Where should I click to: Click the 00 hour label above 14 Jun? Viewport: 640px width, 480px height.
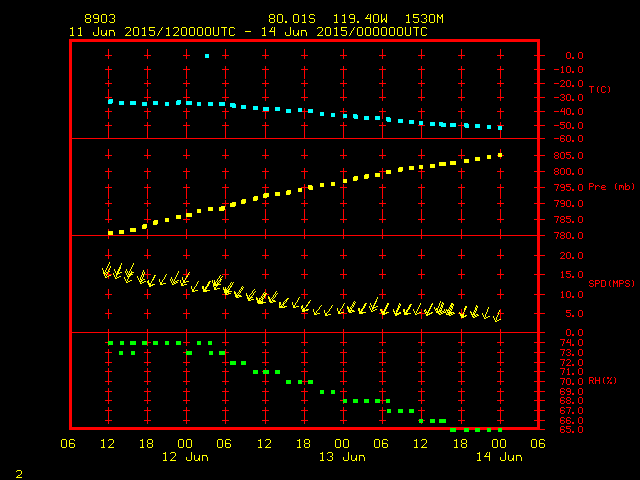pyautogui.click(x=499, y=444)
